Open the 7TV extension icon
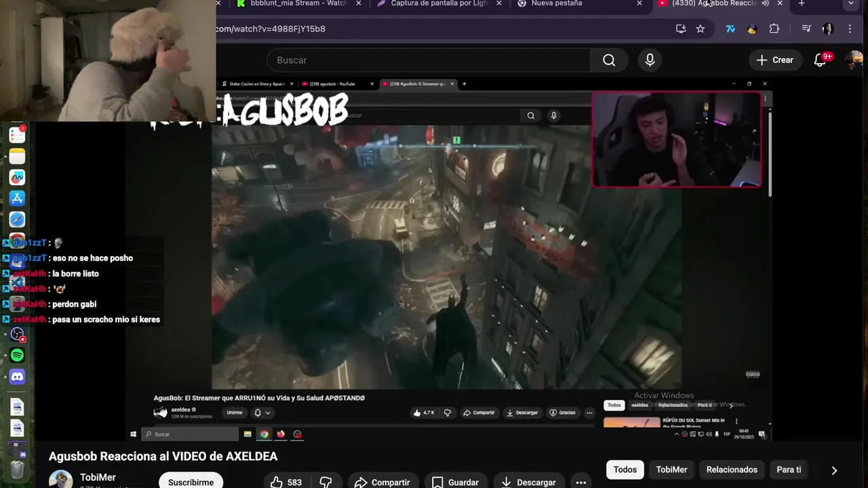Image resolution: width=868 pixels, height=488 pixels. [x=730, y=28]
